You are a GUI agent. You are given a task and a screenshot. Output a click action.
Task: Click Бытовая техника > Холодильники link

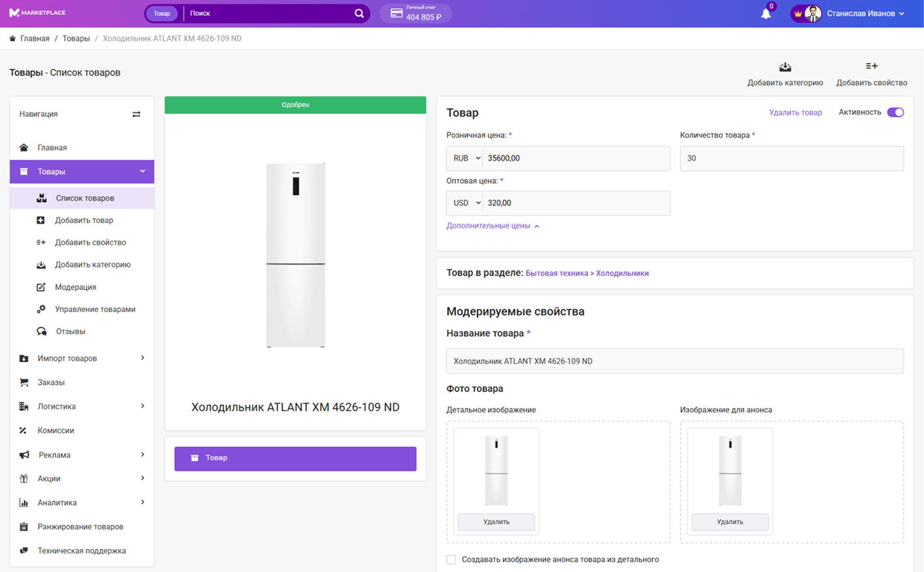pos(587,274)
